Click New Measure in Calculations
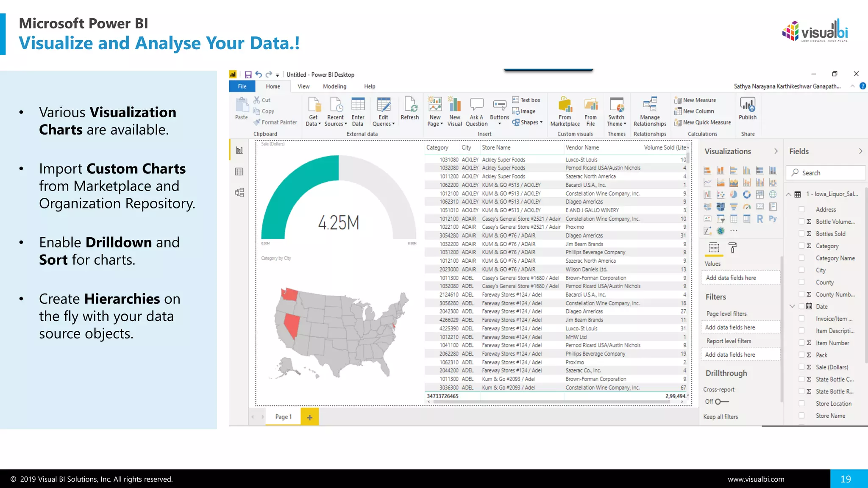Screen dimensions: 868x488 tap(695, 100)
